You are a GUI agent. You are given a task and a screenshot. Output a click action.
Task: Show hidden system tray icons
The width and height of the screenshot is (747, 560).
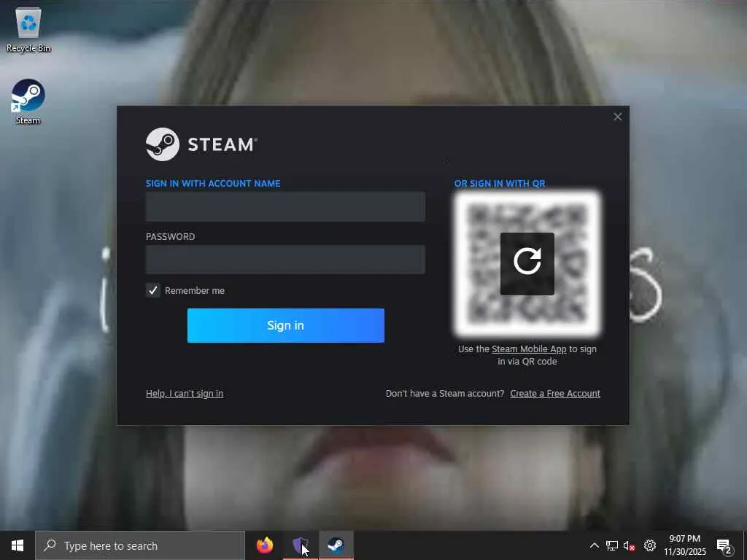(x=594, y=545)
